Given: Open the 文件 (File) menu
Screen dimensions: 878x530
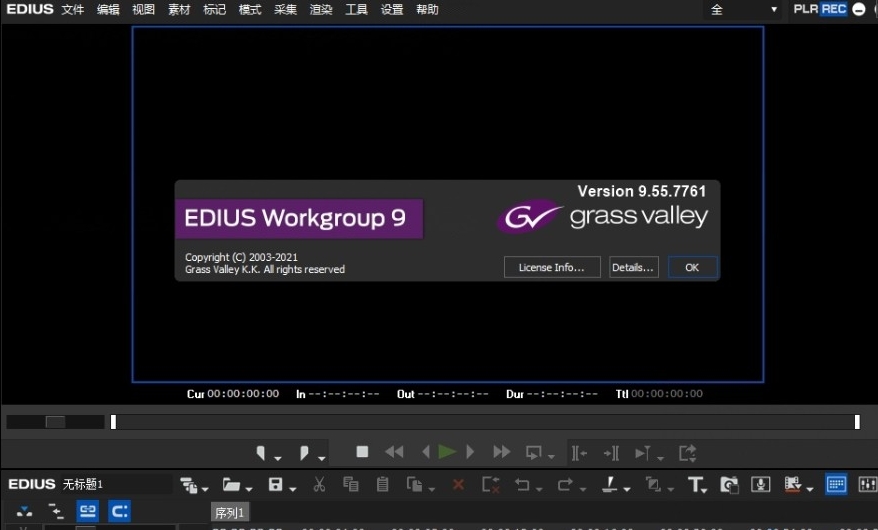Looking at the screenshot, I should [x=73, y=10].
